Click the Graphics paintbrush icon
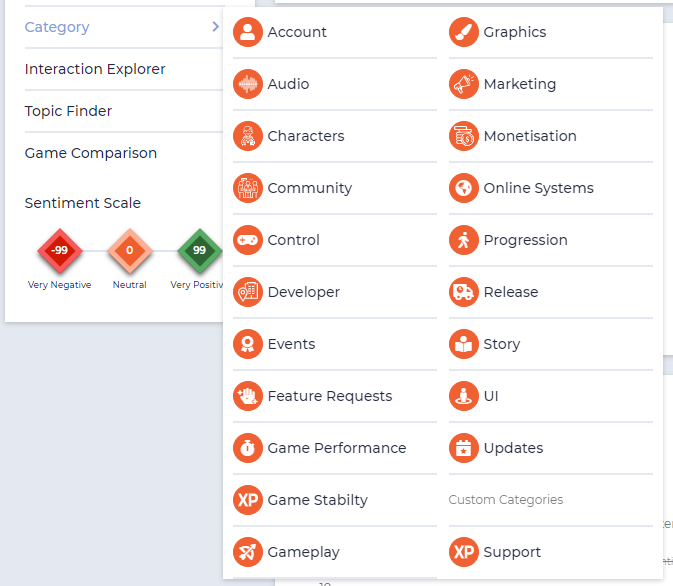The image size is (673, 586). click(464, 32)
